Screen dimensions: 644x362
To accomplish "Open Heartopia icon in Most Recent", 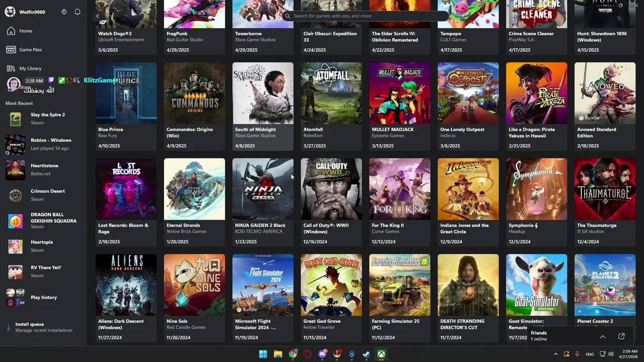I will (16, 246).
